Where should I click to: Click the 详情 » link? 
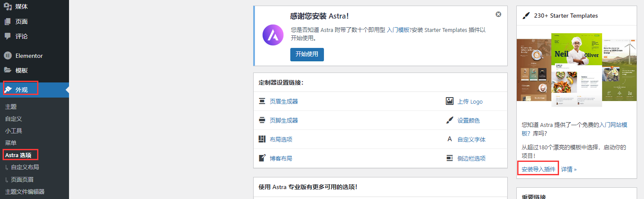click(x=569, y=169)
